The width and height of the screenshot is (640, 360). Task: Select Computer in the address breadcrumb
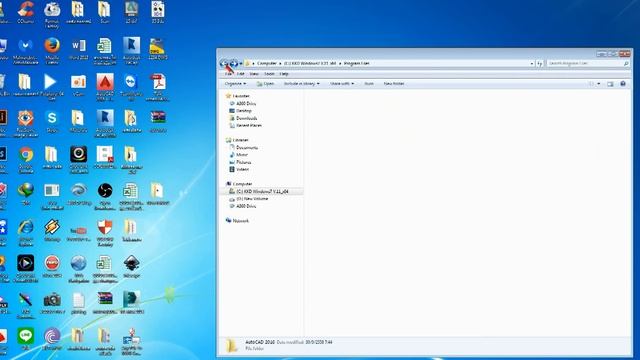click(x=267, y=64)
